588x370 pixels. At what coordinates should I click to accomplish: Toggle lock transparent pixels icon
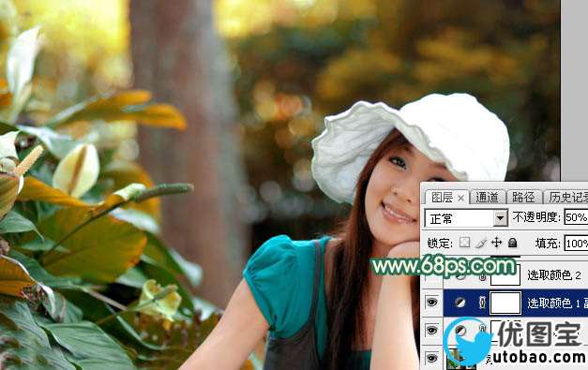click(464, 243)
